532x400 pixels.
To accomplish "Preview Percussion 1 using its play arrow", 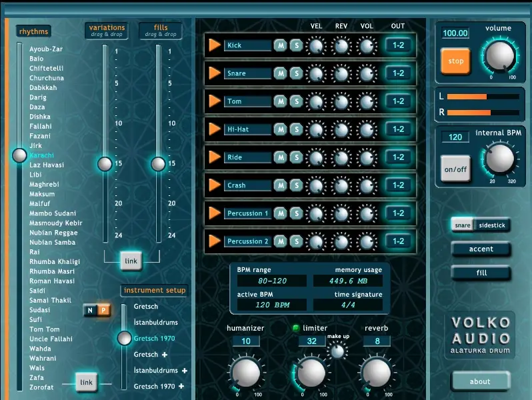I will [x=215, y=213].
